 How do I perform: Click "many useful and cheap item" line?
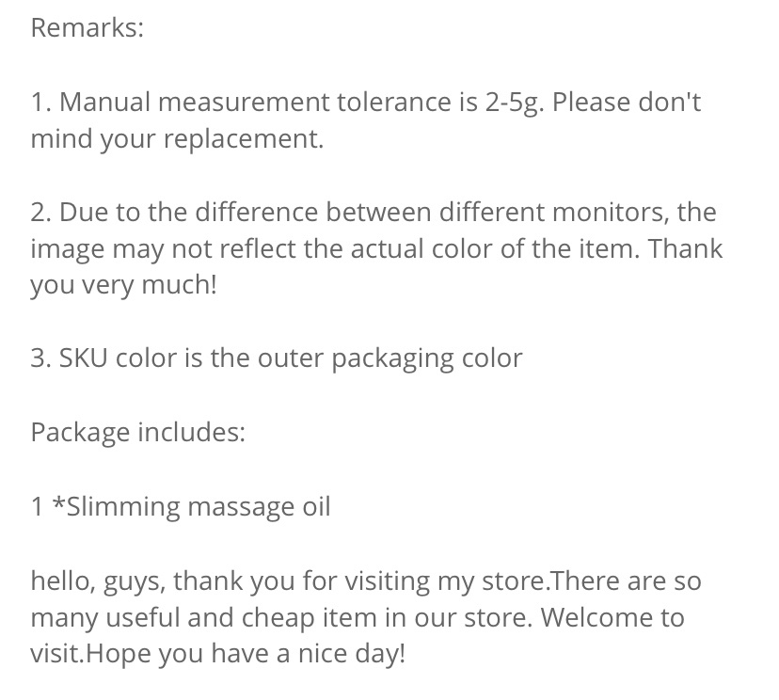(x=358, y=617)
